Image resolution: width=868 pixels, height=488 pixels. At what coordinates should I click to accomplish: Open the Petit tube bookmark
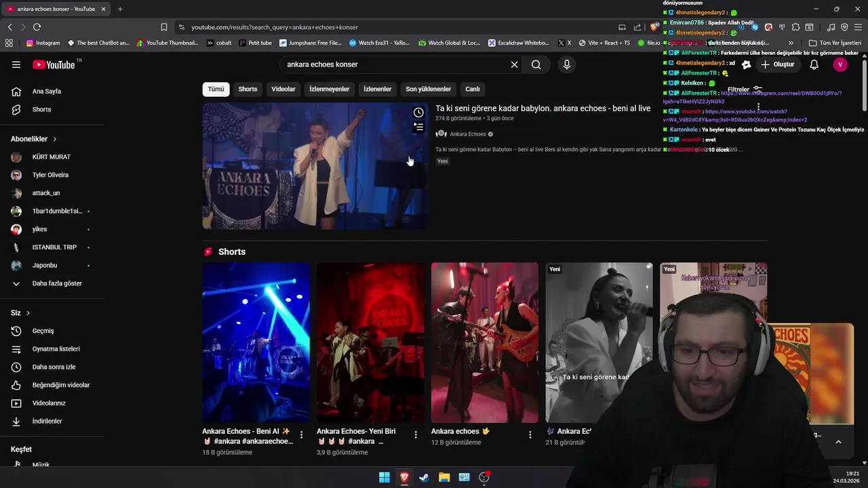pos(256,43)
